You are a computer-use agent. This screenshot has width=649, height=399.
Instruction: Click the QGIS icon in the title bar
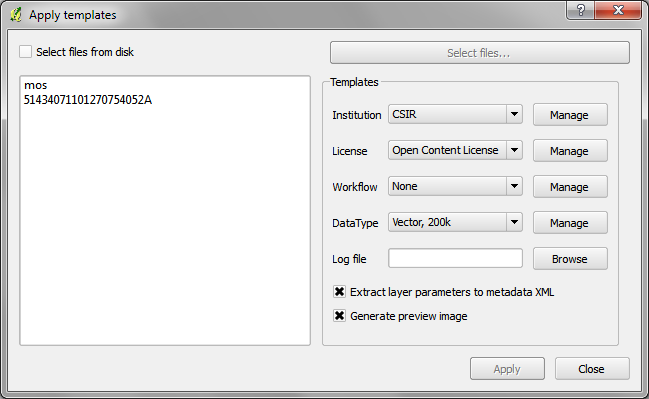coord(16,14)
